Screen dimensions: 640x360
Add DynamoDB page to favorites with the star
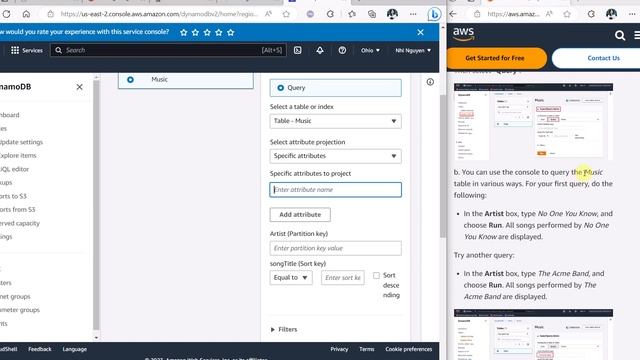point(286,14)
